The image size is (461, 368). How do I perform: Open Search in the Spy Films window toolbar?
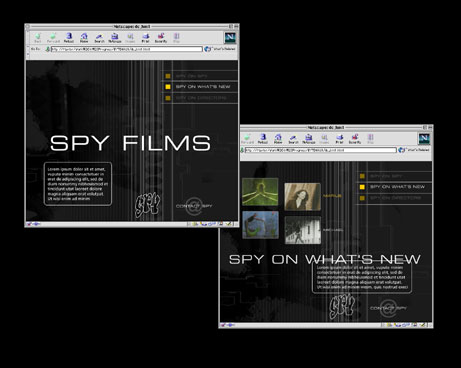(x=99, y=37)
